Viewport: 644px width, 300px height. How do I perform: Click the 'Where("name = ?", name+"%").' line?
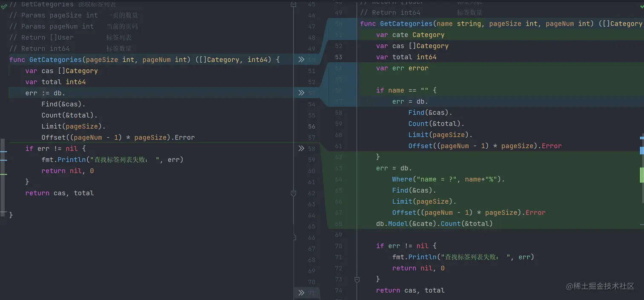448,179
